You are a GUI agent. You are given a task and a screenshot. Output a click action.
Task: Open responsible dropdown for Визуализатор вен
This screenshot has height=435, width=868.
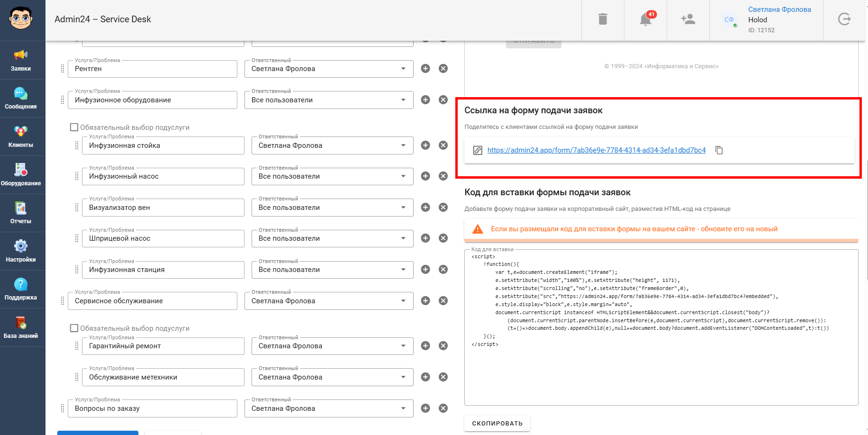click(x=333, y=208)
